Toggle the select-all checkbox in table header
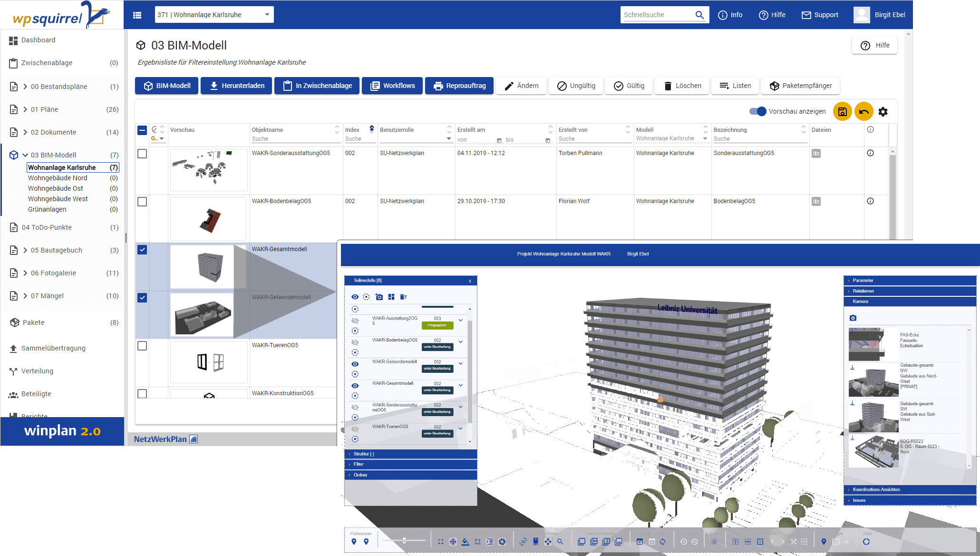Viewport: 980px width, 556px height. [142, 130]
